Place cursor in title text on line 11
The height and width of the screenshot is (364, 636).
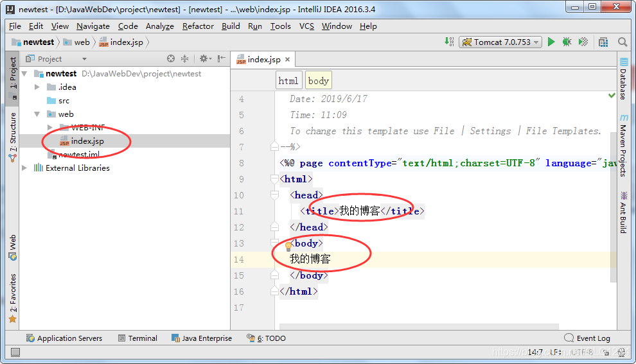pos(359,211)
